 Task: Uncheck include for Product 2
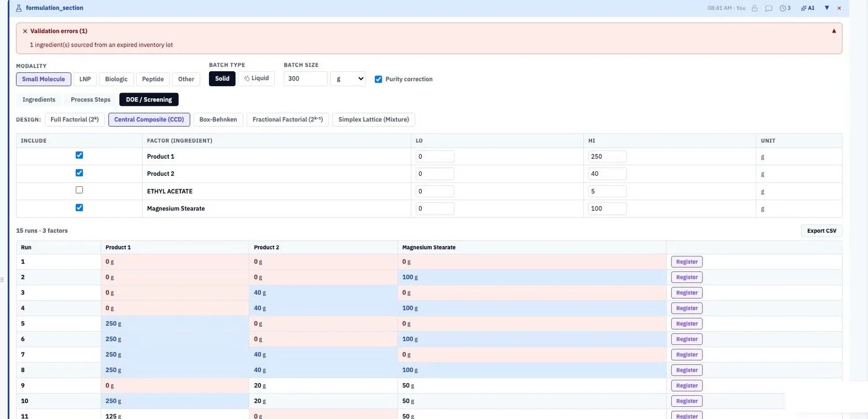point(79,172)
